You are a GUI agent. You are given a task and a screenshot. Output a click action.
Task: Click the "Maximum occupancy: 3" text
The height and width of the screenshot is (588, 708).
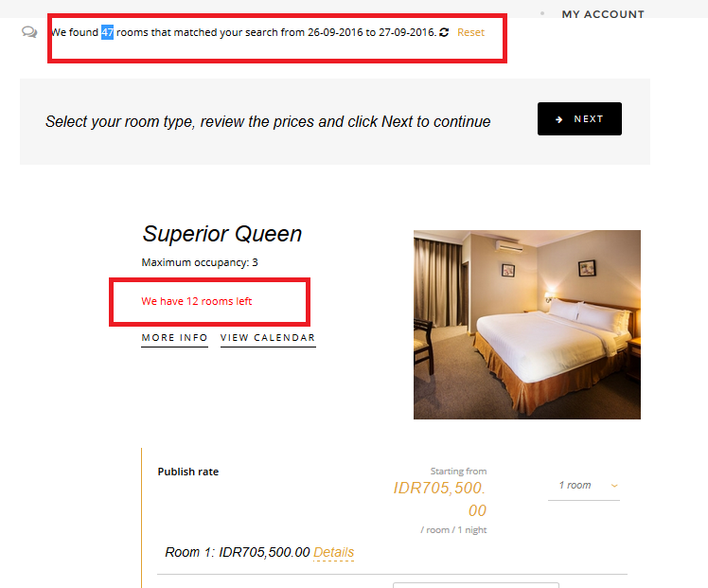[200, 262]
